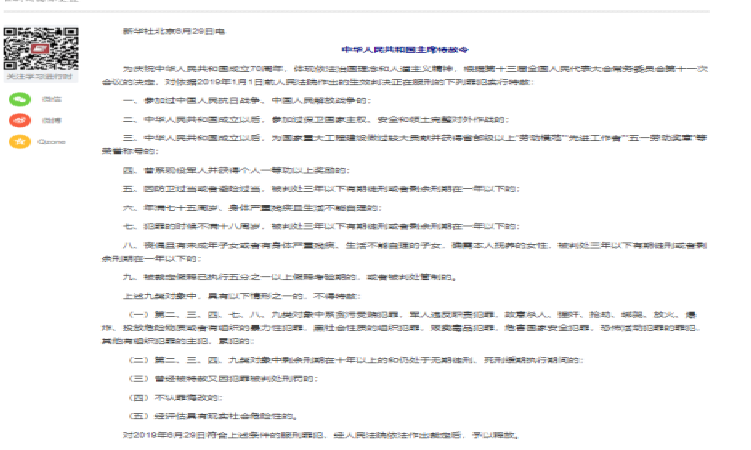
Task: Click the dateline 新华社北京6月29日电
Action: click(174, 31)
